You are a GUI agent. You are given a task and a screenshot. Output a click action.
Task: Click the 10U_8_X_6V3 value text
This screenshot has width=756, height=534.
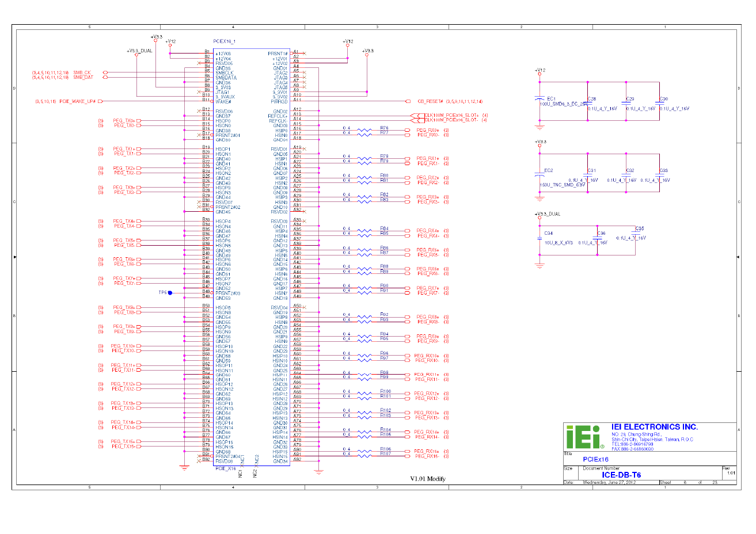point(559,243)
